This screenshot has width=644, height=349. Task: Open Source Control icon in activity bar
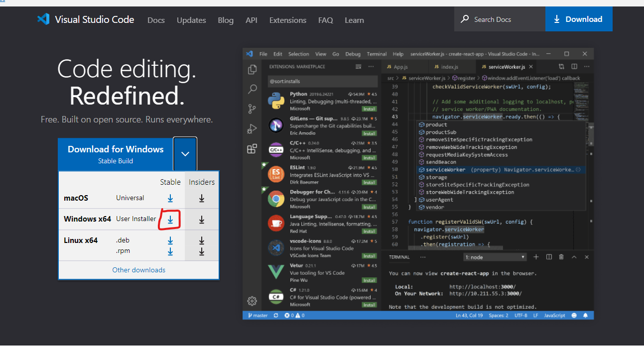point(252,109)
